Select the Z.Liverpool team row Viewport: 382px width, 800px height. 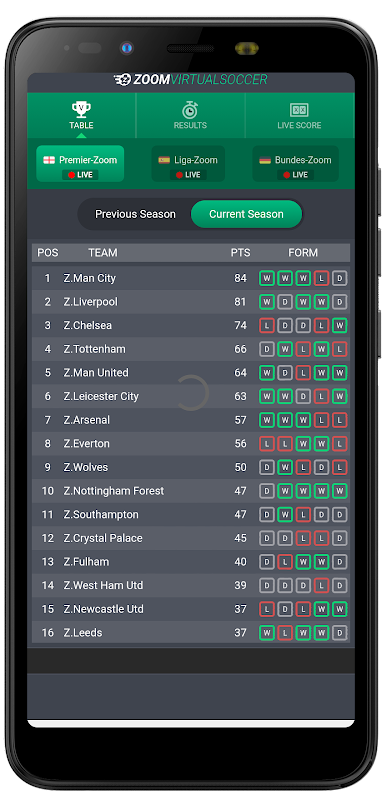[x=191, y=302]
